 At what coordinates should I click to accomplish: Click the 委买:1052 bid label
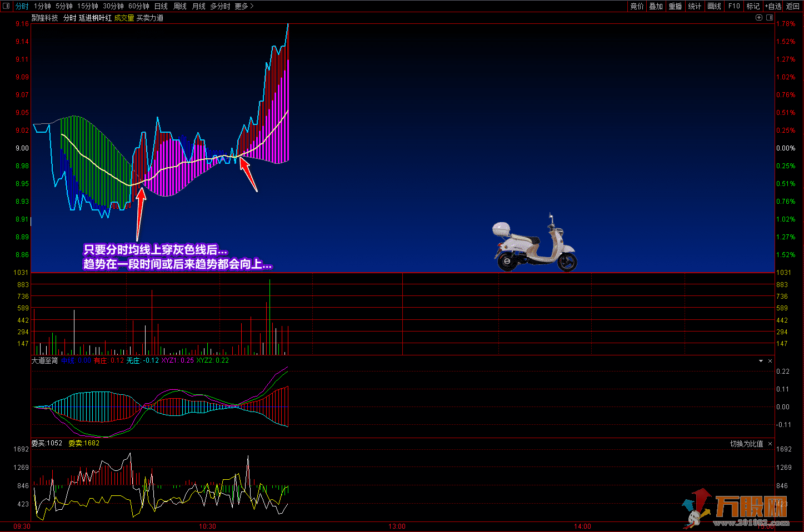pos(47,443)
